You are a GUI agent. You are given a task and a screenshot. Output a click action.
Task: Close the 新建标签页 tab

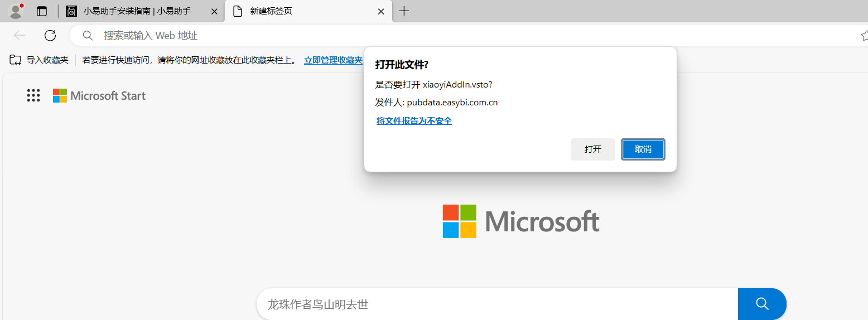(381, 11)
